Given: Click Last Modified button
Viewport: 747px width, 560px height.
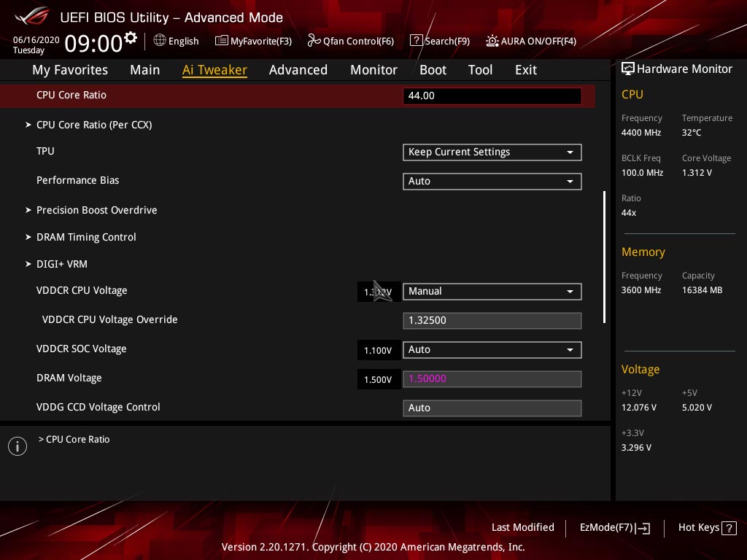Looking at the screenshot, I should pos(522,527).
